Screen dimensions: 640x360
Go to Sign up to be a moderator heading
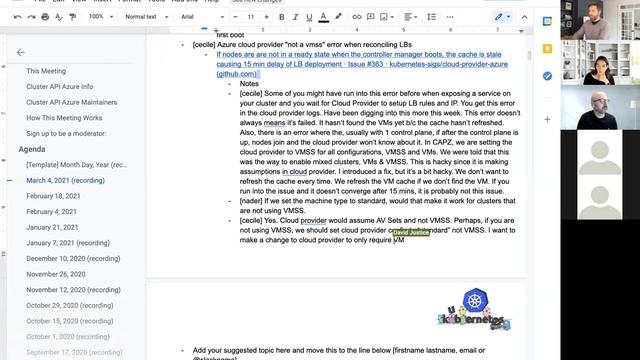[66, 133]
